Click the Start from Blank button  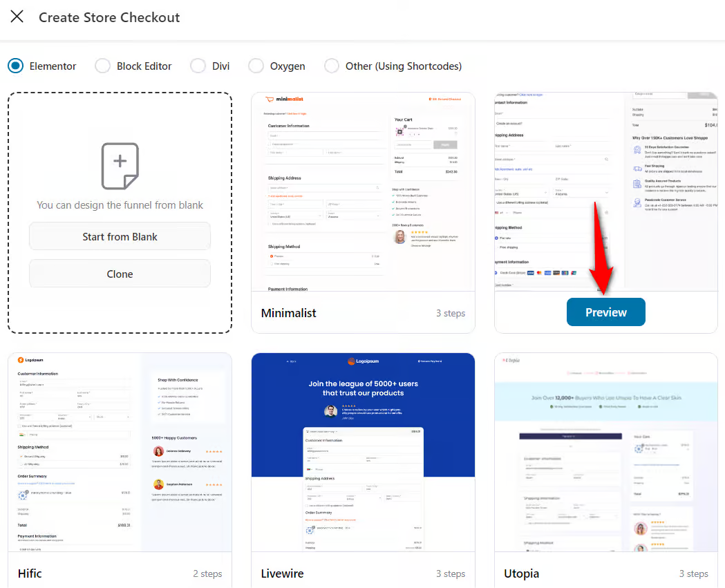point(120,236)
